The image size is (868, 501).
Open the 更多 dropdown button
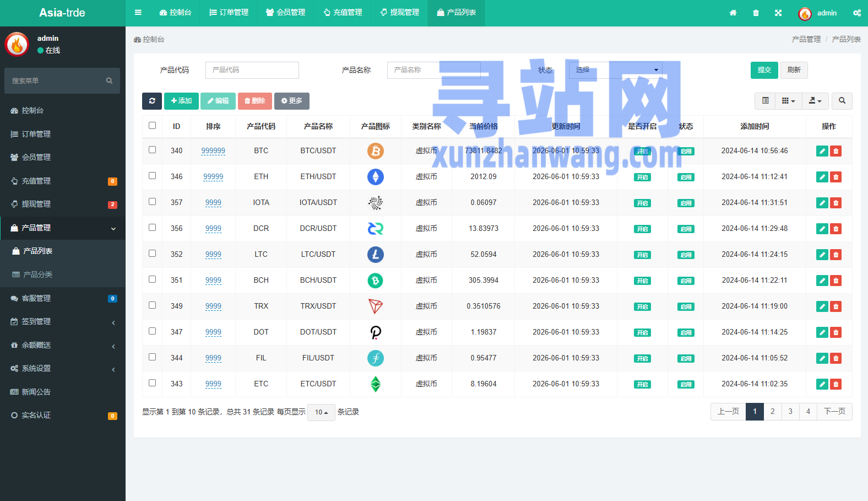coord(292,101)
